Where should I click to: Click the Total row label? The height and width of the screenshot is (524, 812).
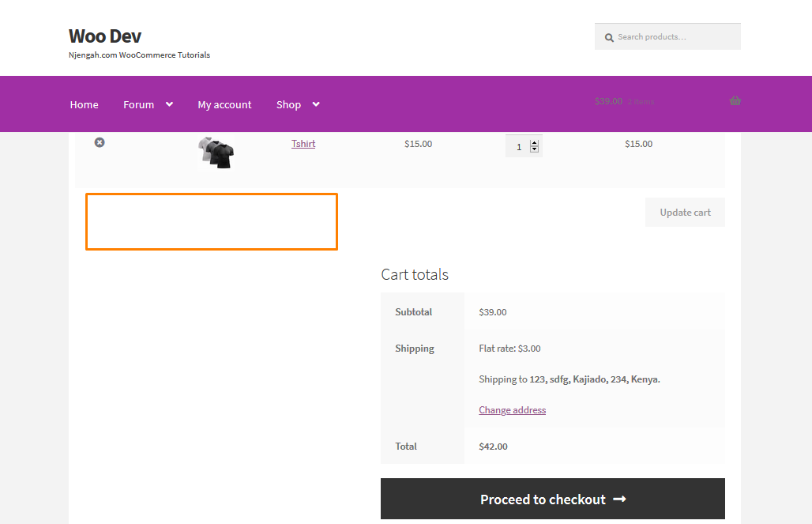(x=405, y=447)
